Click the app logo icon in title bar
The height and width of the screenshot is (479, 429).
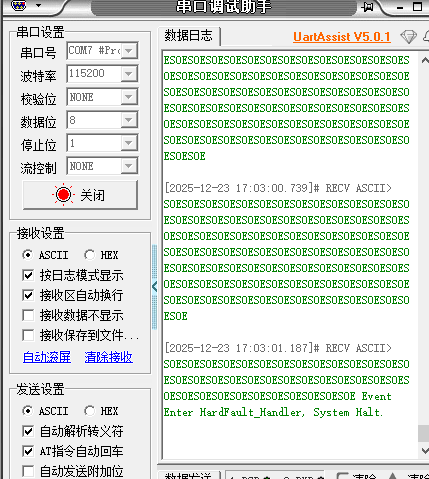(x=19, y=5)
